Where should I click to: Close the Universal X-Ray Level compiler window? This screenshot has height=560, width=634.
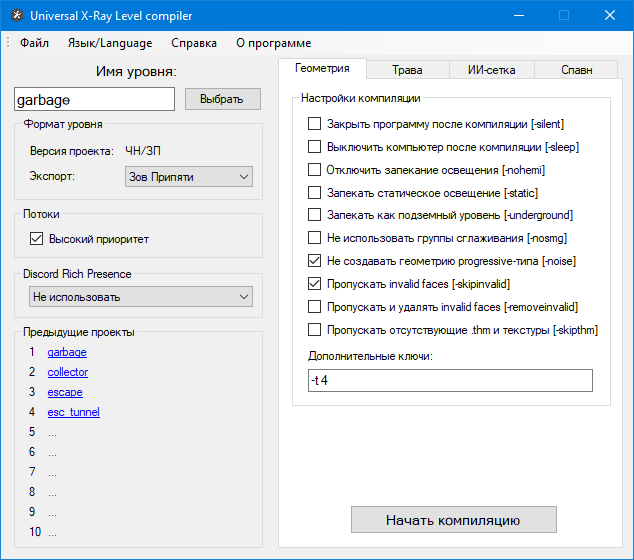pos(610,16)
